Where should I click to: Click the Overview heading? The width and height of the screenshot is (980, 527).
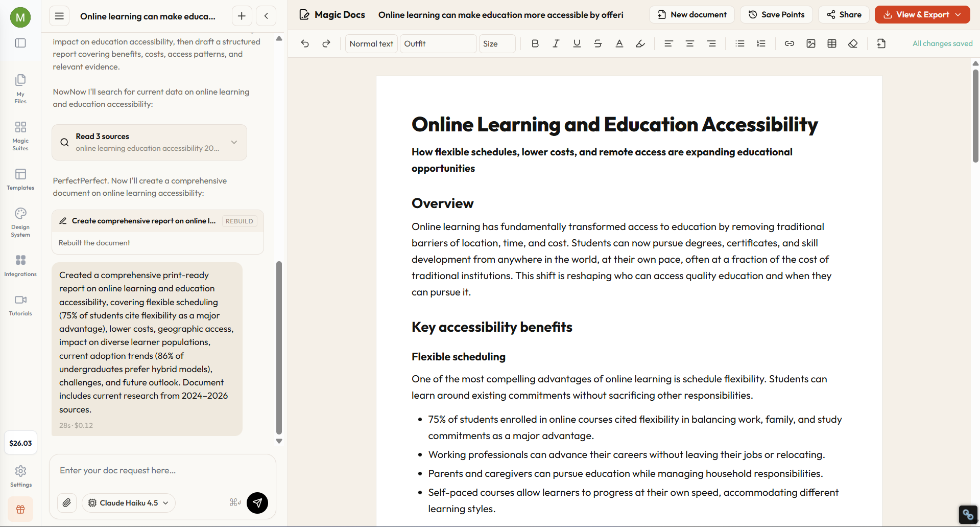pos(443,203)
